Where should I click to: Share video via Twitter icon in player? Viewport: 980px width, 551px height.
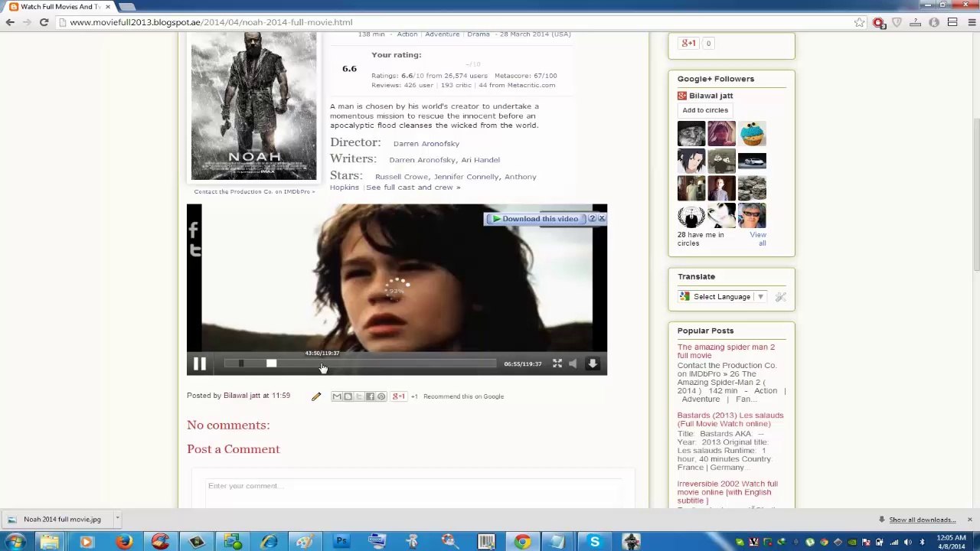pos(194,250)
